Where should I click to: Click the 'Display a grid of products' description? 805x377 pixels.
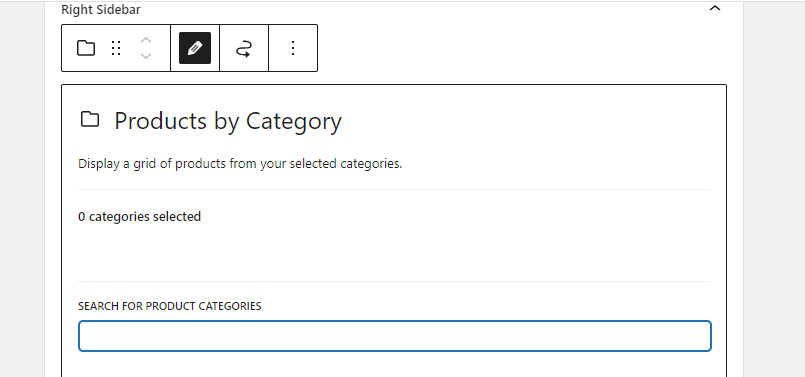[x=240, y=164]
